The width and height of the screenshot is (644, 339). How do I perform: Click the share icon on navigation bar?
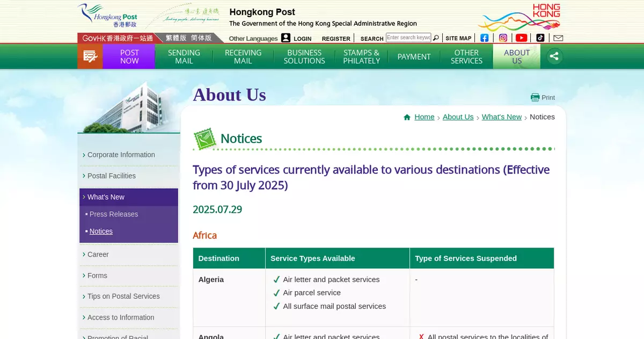point(554,56)
